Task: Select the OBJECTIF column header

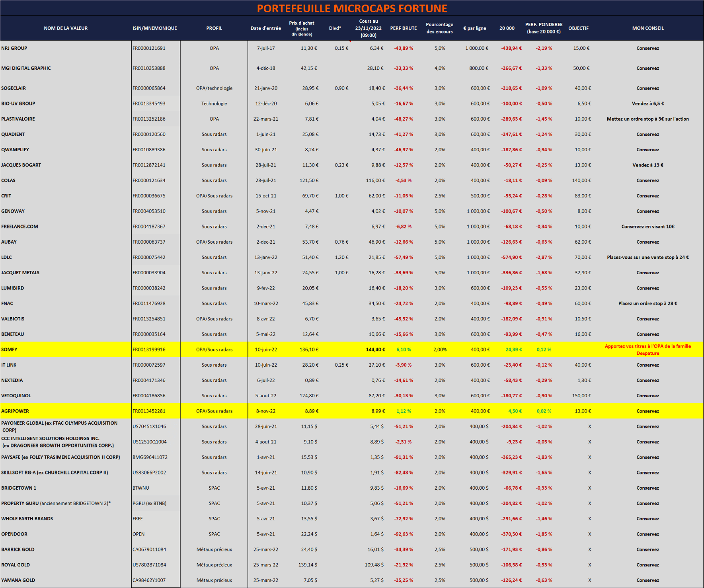Action: tap(578, 28)
